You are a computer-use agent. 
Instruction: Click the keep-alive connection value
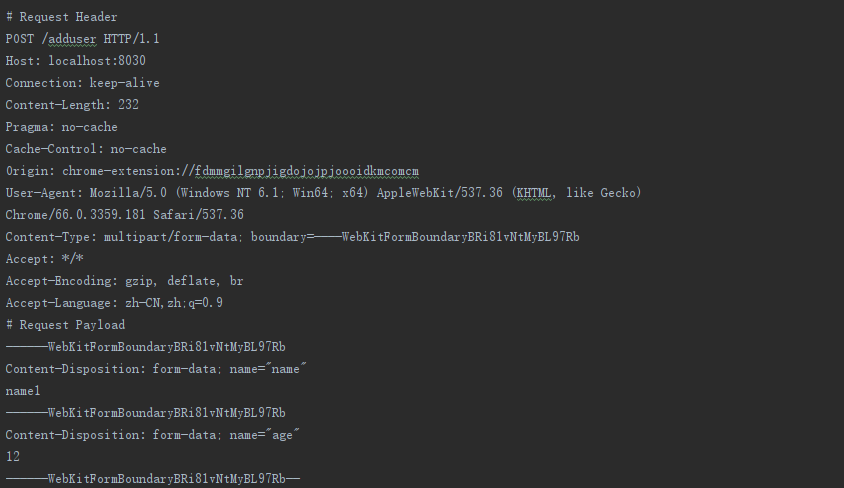pos(124,83)
